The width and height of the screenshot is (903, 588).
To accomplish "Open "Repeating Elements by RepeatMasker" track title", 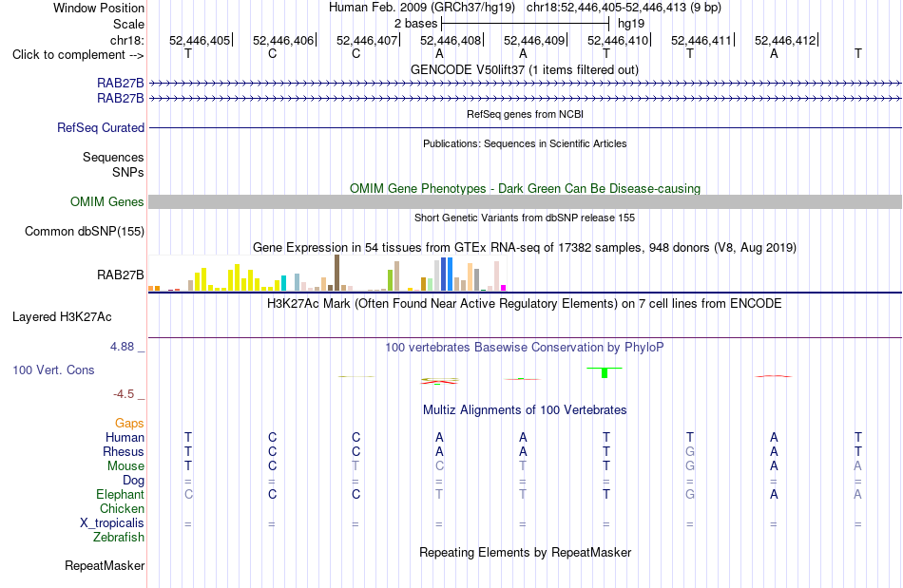I will (x=525, y=552).
